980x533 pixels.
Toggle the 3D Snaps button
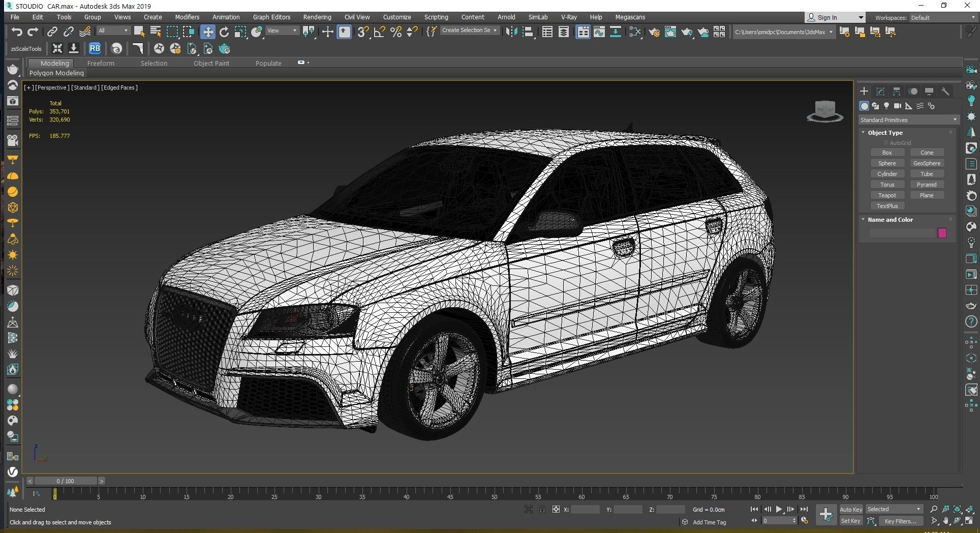[363, 32]
